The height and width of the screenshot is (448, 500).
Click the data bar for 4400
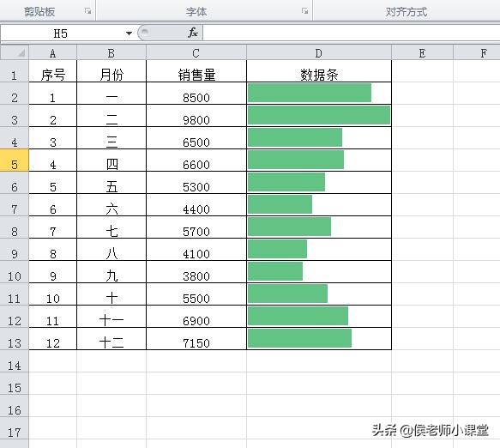click(280, 204)
